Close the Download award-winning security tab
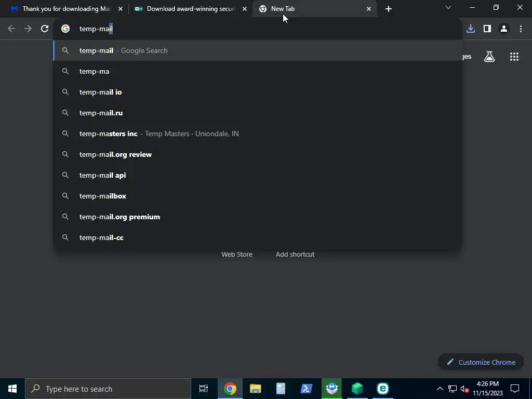The image size is (532, 399). 245,9
